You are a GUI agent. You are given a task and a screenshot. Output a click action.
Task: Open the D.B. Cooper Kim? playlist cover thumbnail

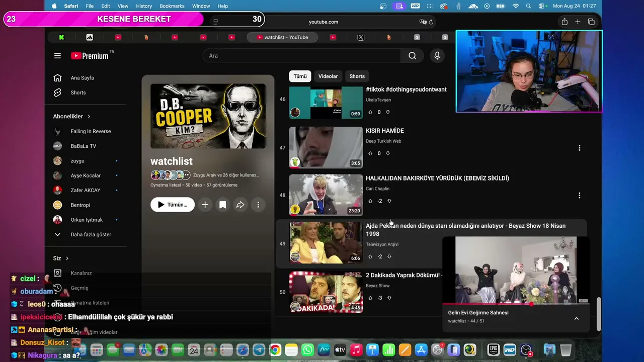tap(208, 116)
